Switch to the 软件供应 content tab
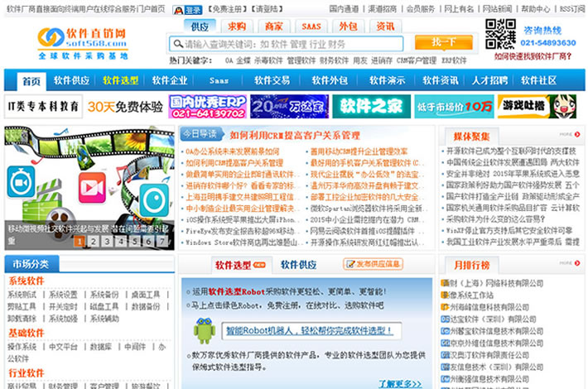 298,265
